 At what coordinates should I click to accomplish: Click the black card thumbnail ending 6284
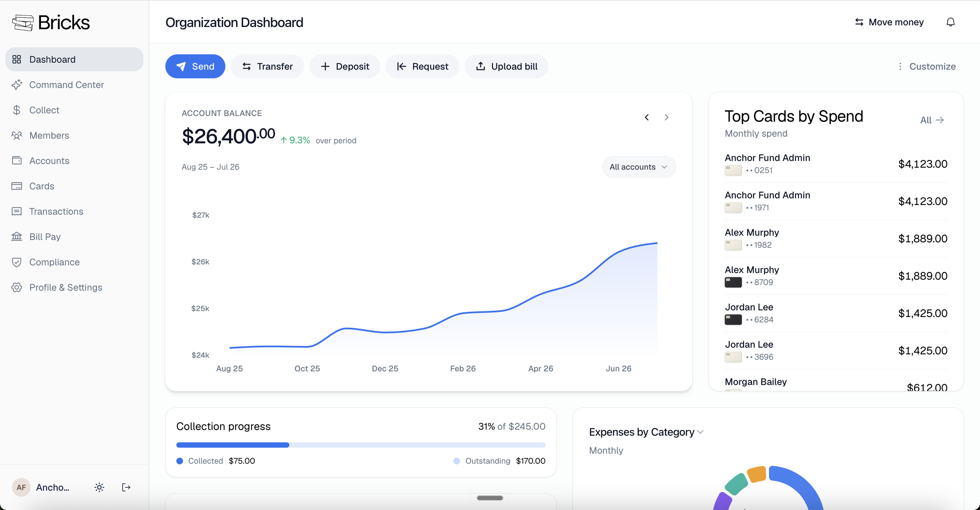(733, 319)
